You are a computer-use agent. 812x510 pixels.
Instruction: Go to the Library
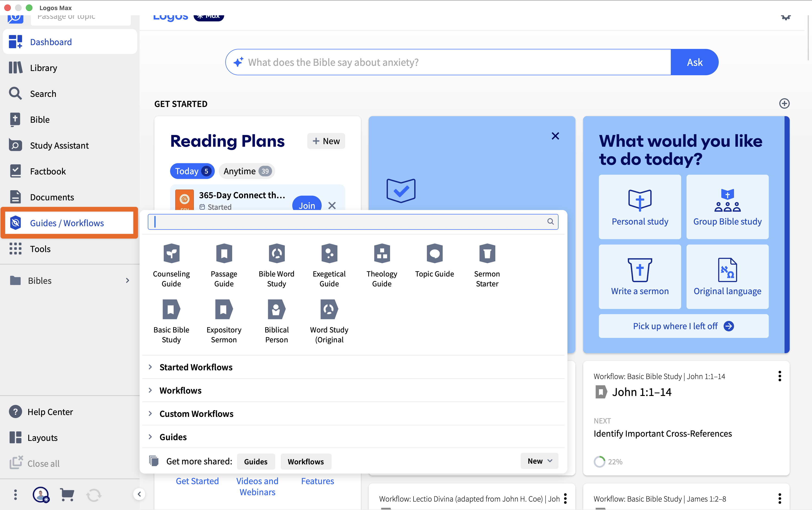point(70,68)
